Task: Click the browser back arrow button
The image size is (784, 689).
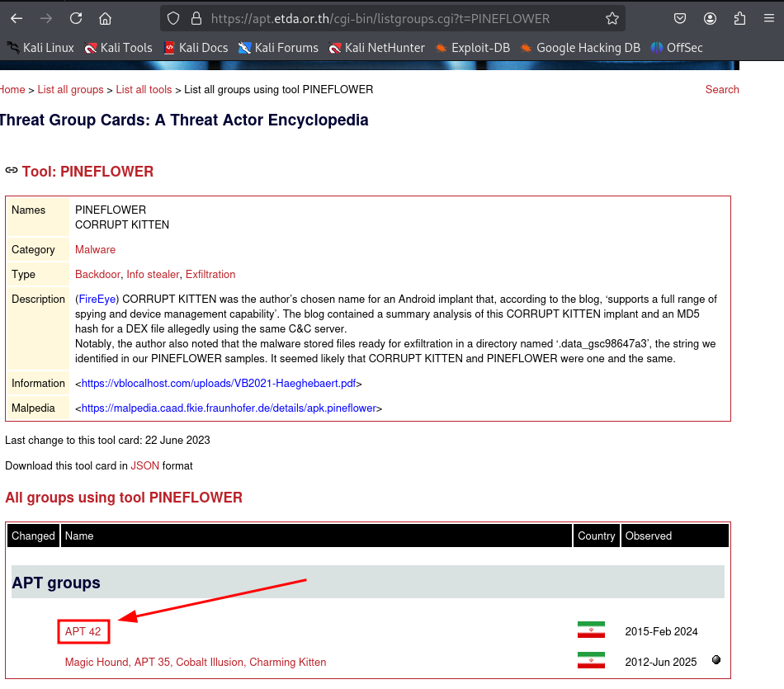Action: click(x=17, y=18)
